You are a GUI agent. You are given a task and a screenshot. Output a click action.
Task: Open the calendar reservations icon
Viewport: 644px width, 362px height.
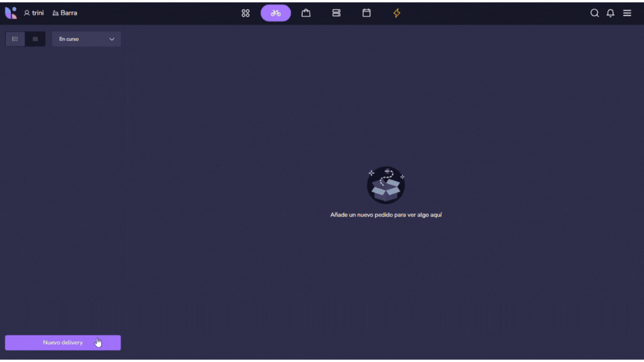366,13
